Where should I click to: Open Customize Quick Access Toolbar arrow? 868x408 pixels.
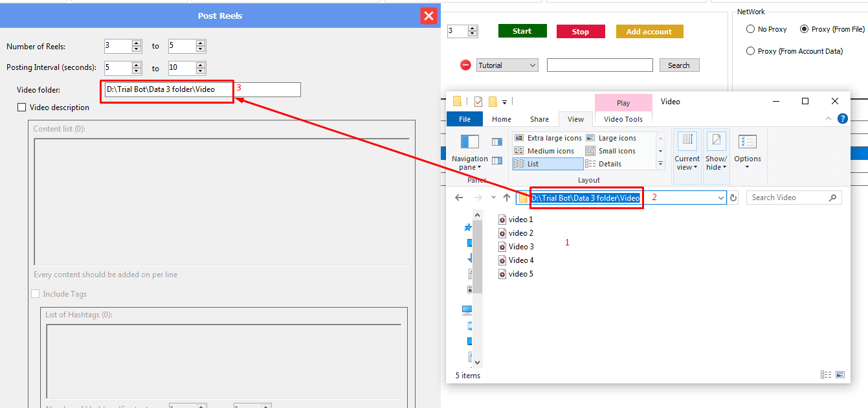tap(504, 102)
